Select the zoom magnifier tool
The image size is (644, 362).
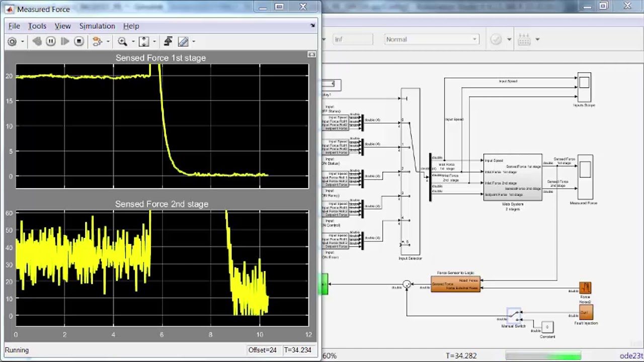[122, 42]
